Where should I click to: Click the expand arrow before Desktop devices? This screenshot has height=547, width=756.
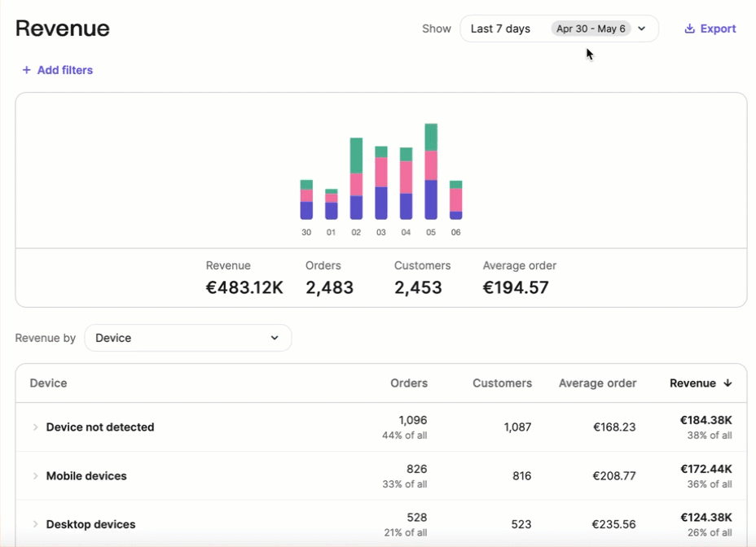(x=35, y=524)
